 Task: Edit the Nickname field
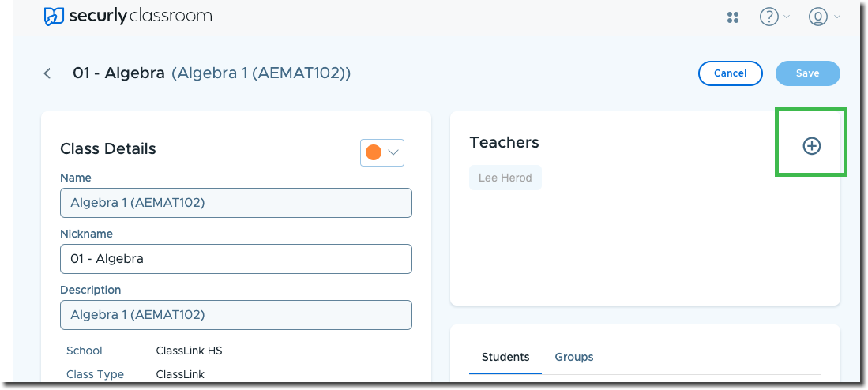click(235, 259)
